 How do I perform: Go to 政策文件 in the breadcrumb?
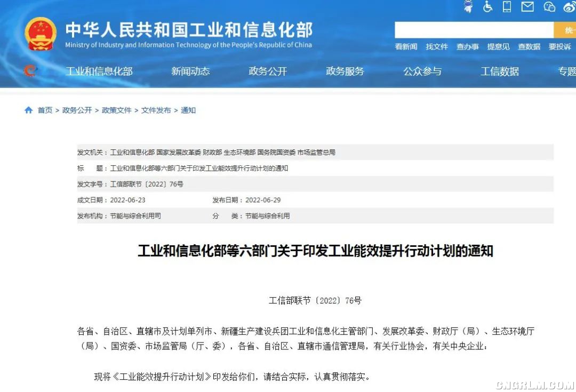[x=116, y=110]
